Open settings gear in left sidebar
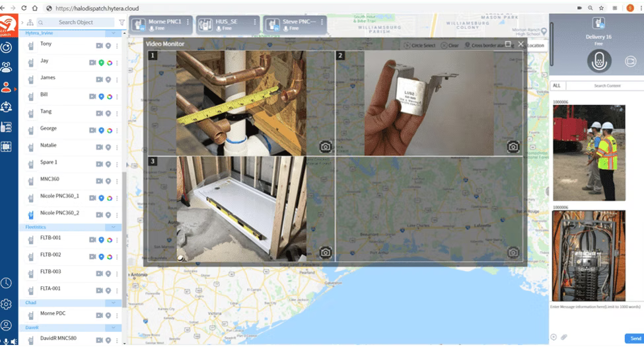Image resolution: width=644 pixels, height=347 pixels. pyautogui.click(x=6, y=304)
